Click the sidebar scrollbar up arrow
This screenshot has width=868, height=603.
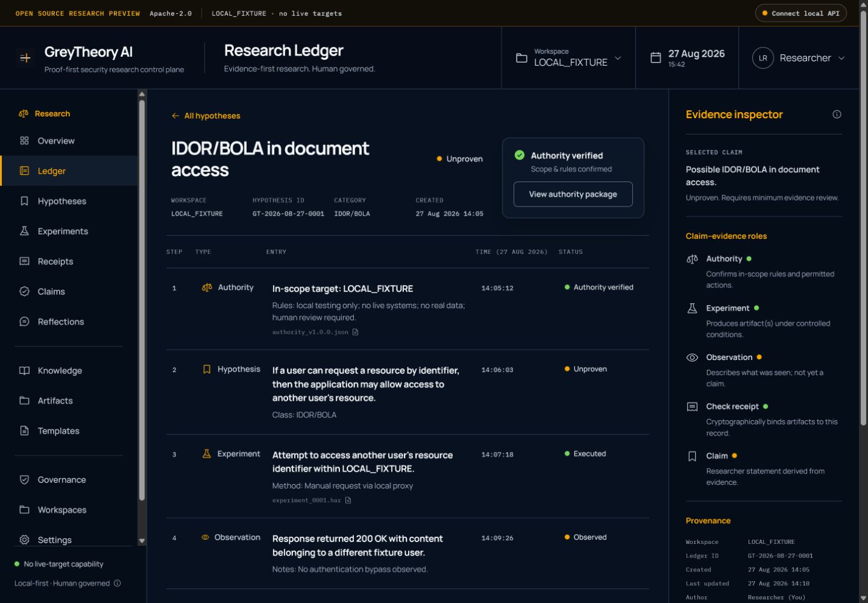(142, 94)
